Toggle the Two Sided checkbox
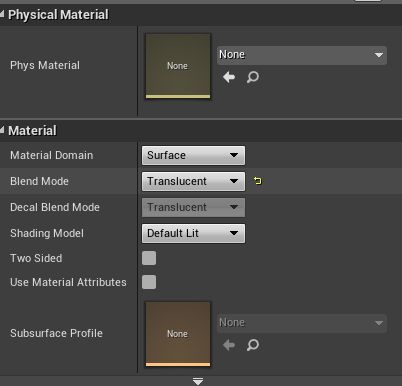This screenshot has height=386, width=402. [149, 258]
